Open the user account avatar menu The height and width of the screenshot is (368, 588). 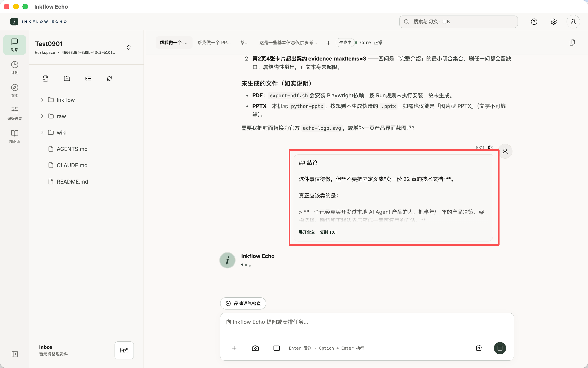573,22
